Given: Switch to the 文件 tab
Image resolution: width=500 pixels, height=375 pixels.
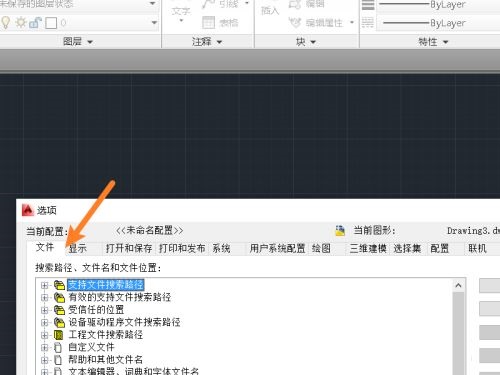Looking at the screenshot, I should click(45, 247).
